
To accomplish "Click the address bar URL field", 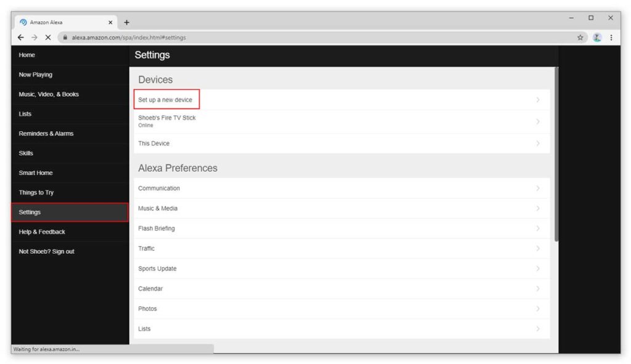I will (x=322, y=38).
